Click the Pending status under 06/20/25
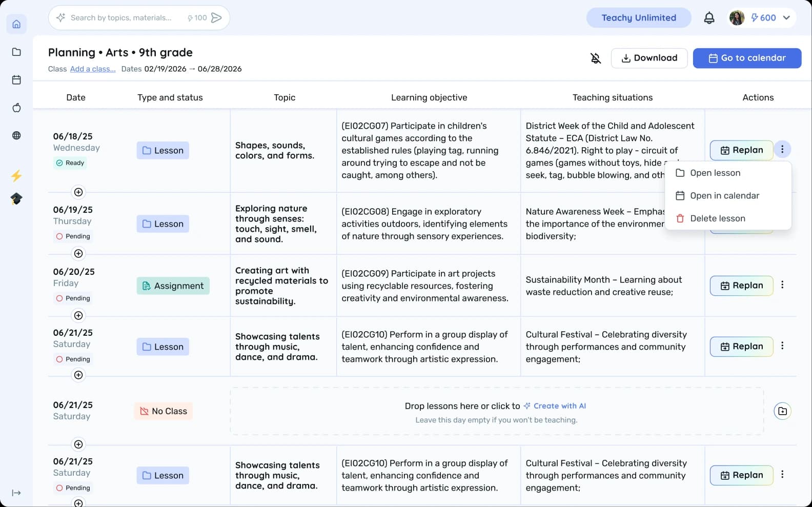Screen dimensions: 812x507 click(73, 298)
